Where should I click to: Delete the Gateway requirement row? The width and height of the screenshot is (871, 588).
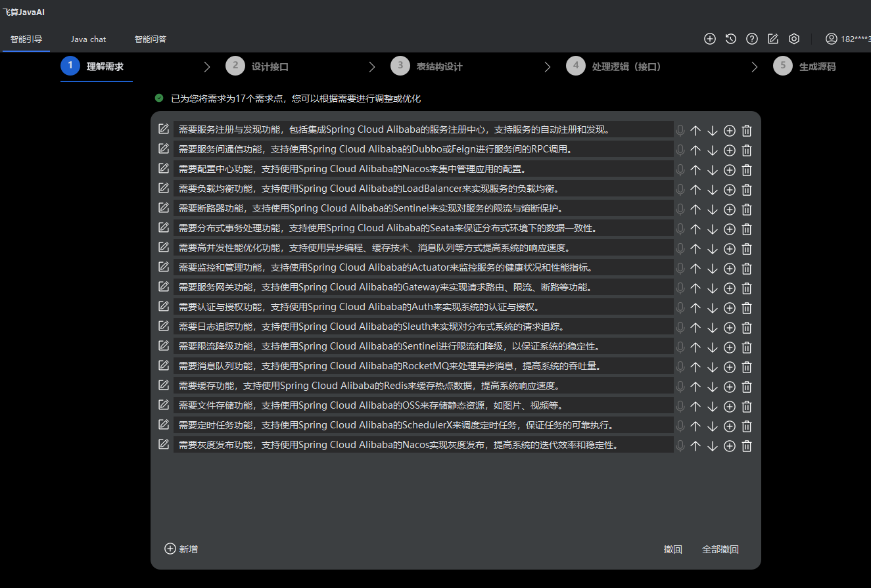pos(747,288)
